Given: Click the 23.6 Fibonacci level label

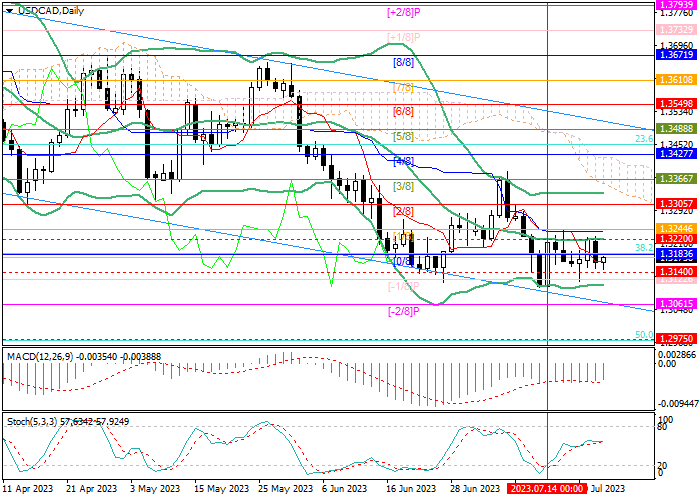Looking at the screenshot, I should tap(644, 139).
